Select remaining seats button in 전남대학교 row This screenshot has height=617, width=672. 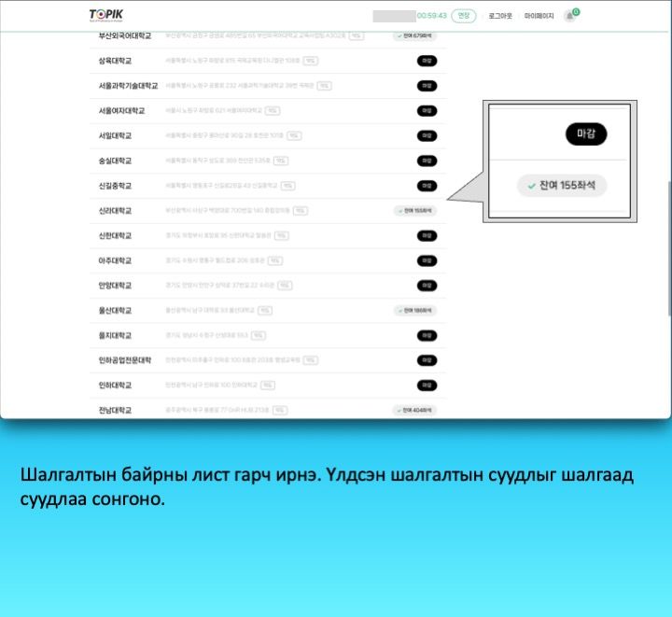415,410
